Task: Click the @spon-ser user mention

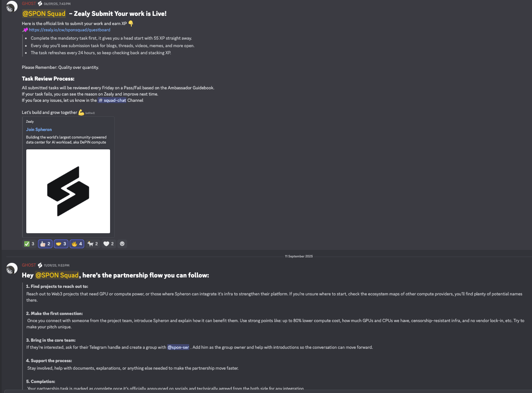Action: point(178,347)
